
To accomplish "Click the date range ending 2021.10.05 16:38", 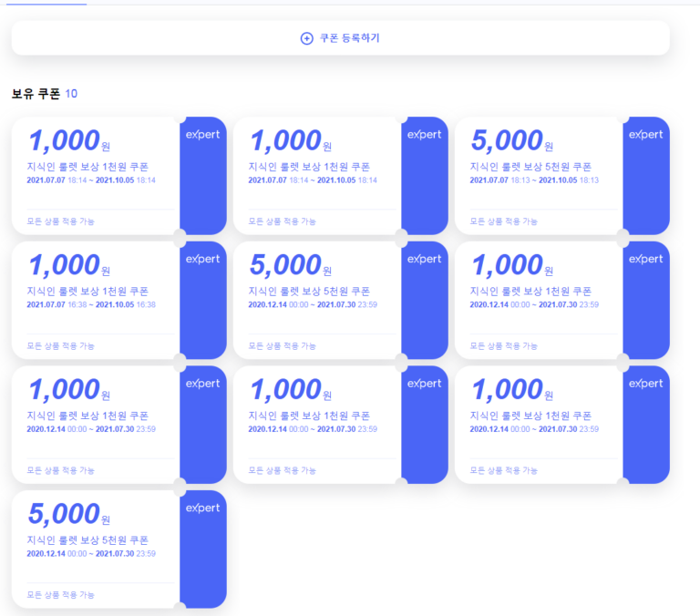I will (91, 304).
